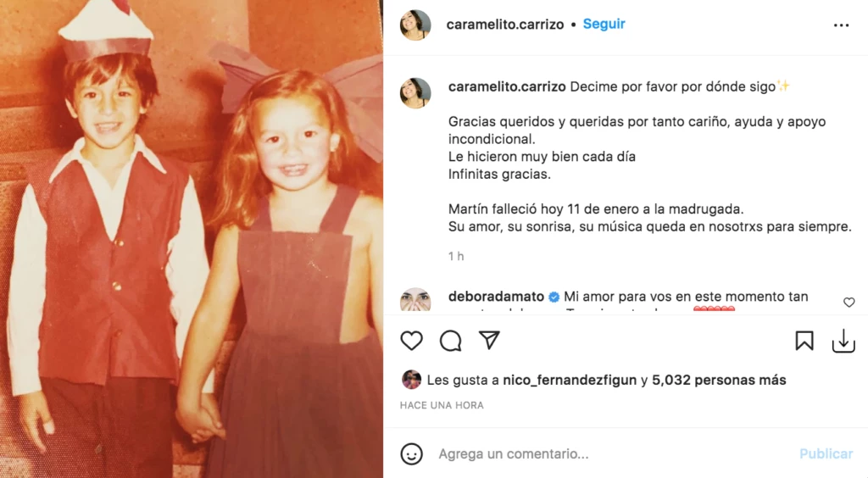Open the emoji picker smiley icon

[411, 453]
